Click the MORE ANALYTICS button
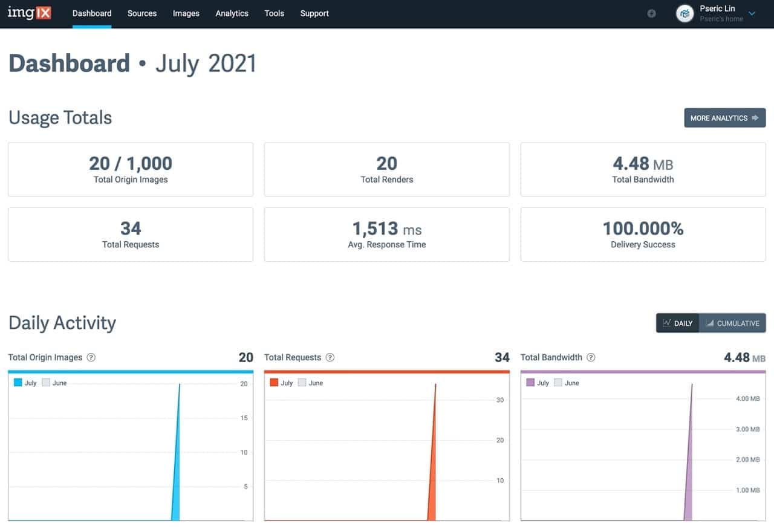The width and height of the screenshot is (774, 532). point(725,118)
